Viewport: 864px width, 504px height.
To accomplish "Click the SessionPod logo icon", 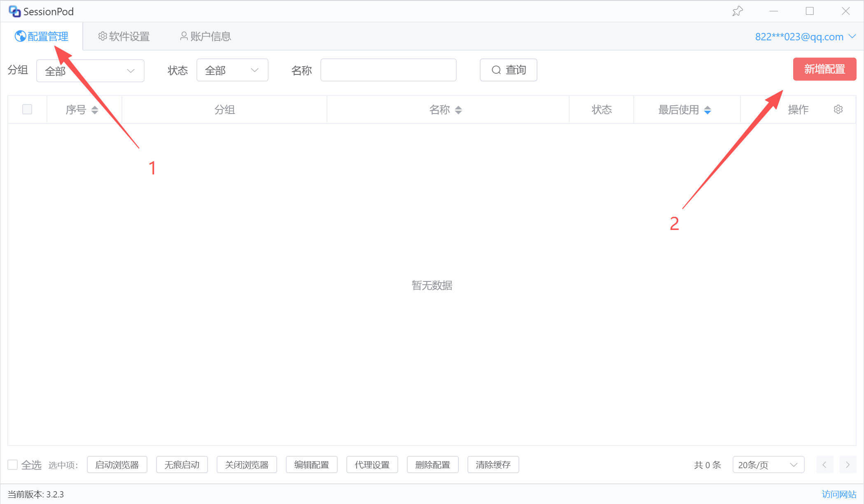I will tap(14, 12).
